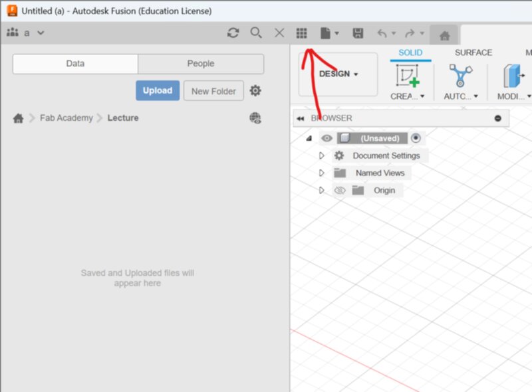This screenshot has width=532, height=392.
Task: Click the Lecture breadcrumb folder
Action: pyautogui.click(x=123, y=118)
